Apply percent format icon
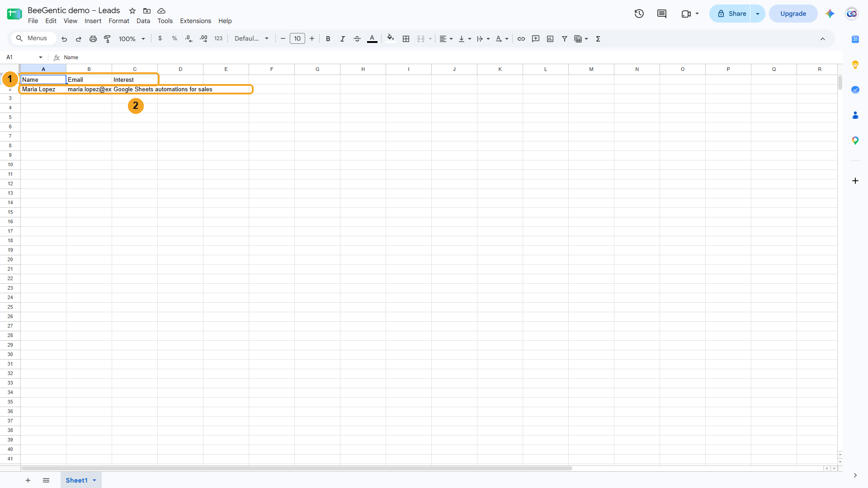This screenshot has height=488, width=868. click(175, 39)
